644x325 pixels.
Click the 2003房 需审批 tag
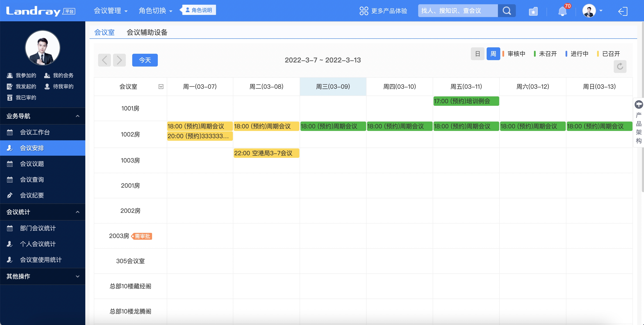coord(142,236)
